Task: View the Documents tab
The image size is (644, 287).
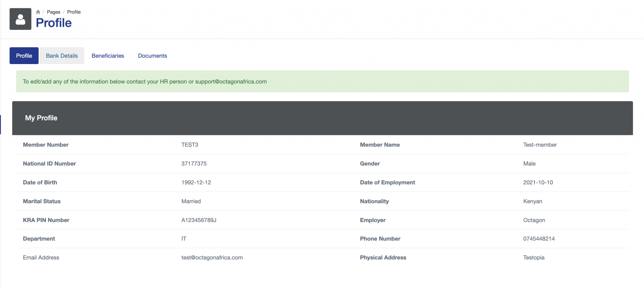Action: tap(152, 56)
